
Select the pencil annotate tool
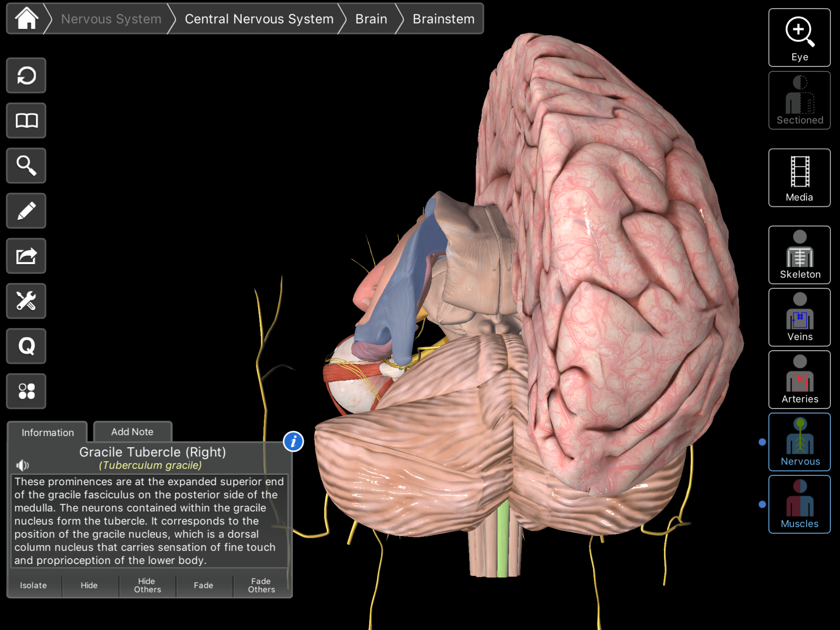(x=26, y=211)
